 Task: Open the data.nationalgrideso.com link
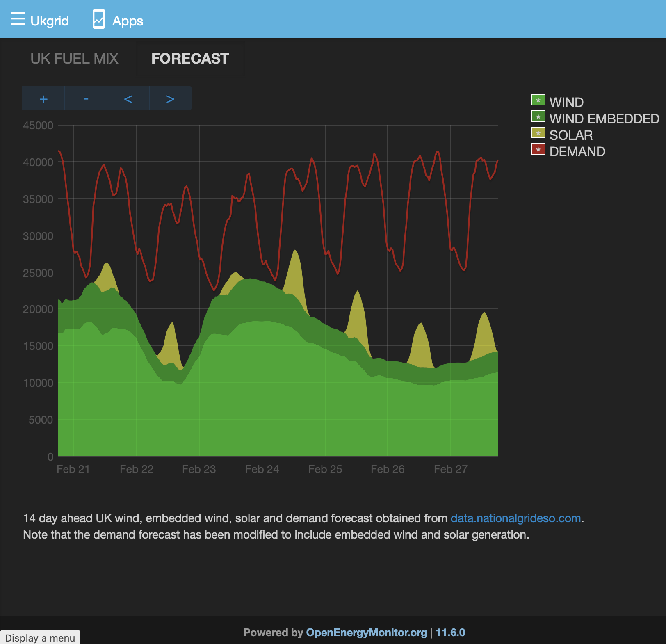[x=515, y=518]
